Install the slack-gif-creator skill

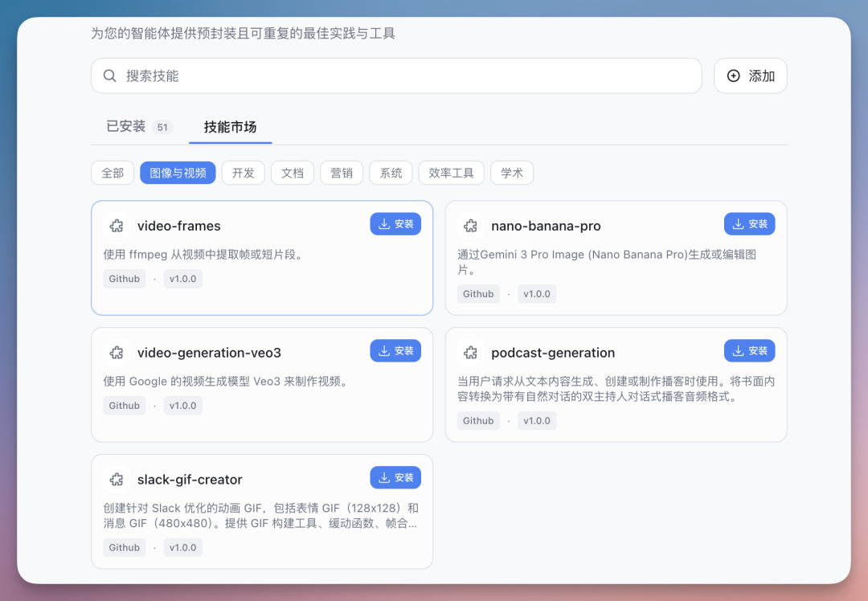click(x=395, y=476)
